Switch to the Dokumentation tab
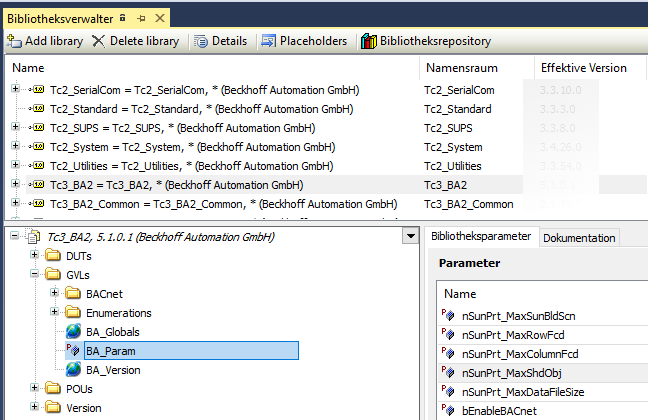 579,238
